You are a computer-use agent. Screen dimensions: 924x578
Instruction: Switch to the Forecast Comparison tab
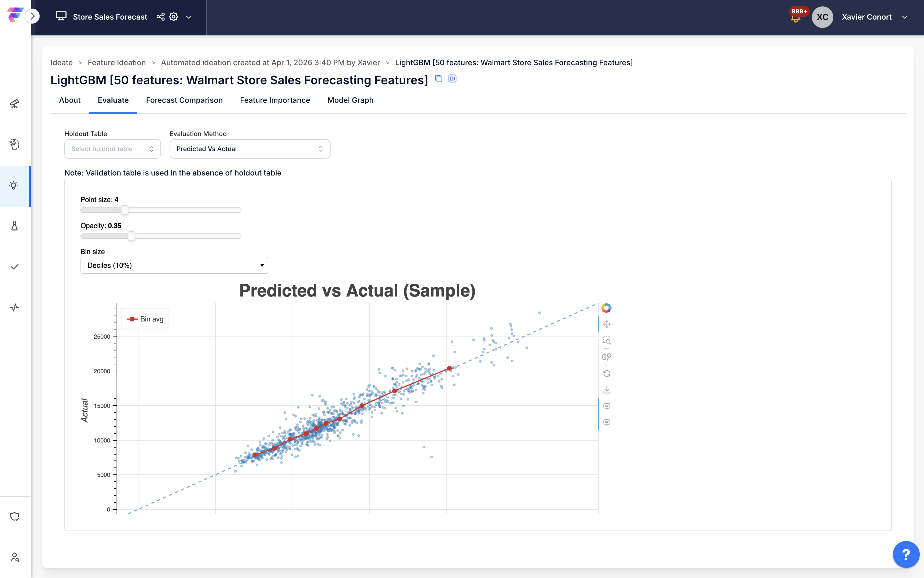[184, 100]
